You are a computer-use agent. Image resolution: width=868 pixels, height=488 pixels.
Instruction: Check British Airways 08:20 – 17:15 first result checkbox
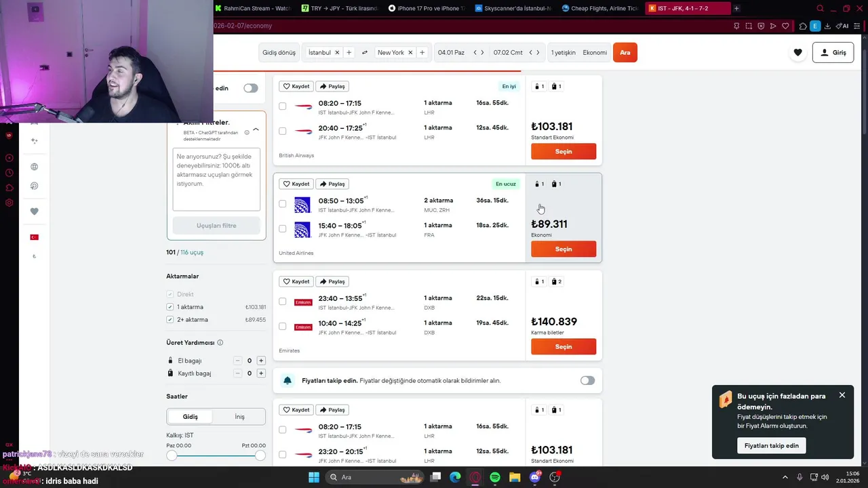click(283, 106)
